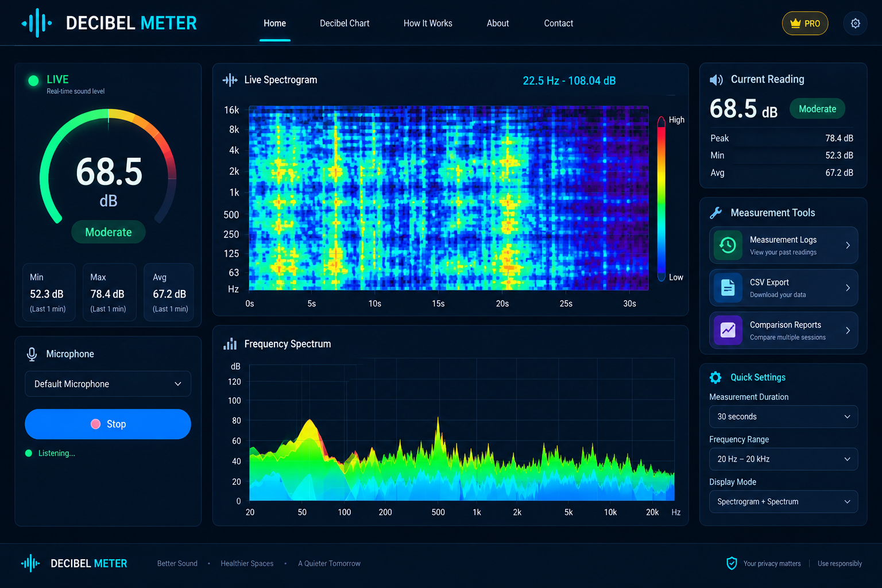Open the How It Works page
Screen dimensions: 882x588
(x=428, y=24)
